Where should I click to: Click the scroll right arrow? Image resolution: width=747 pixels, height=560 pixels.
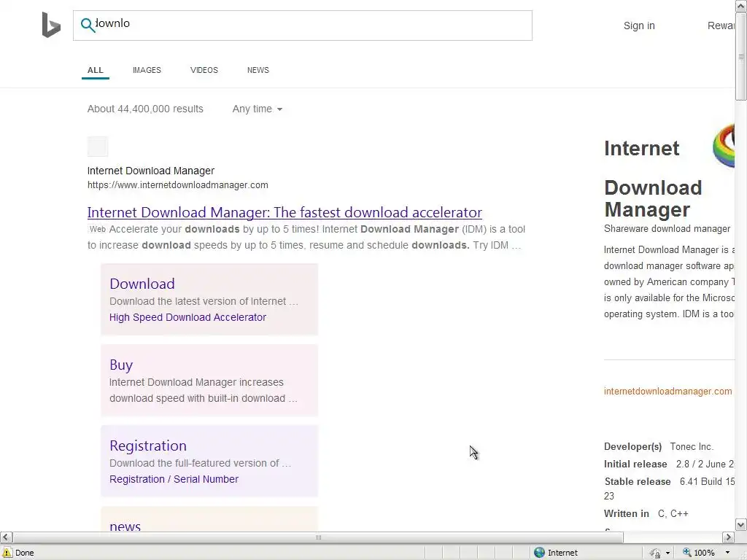(728, 537)
